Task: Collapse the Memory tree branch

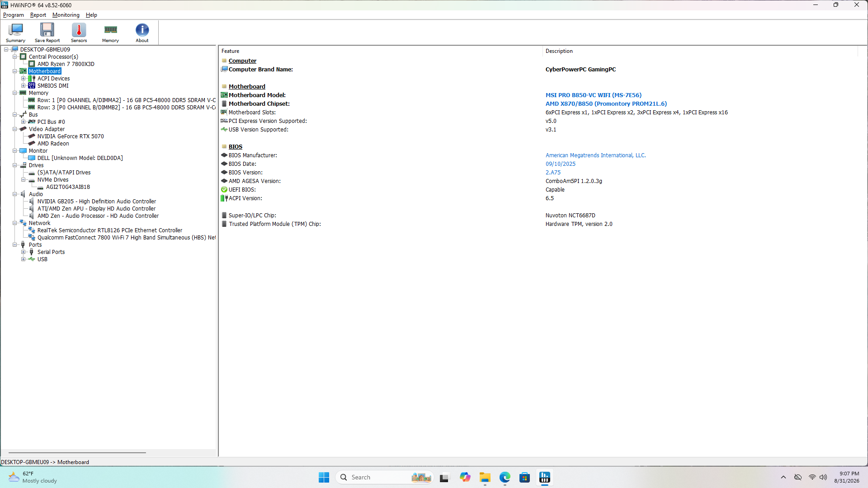Action: tap(15, 93)
